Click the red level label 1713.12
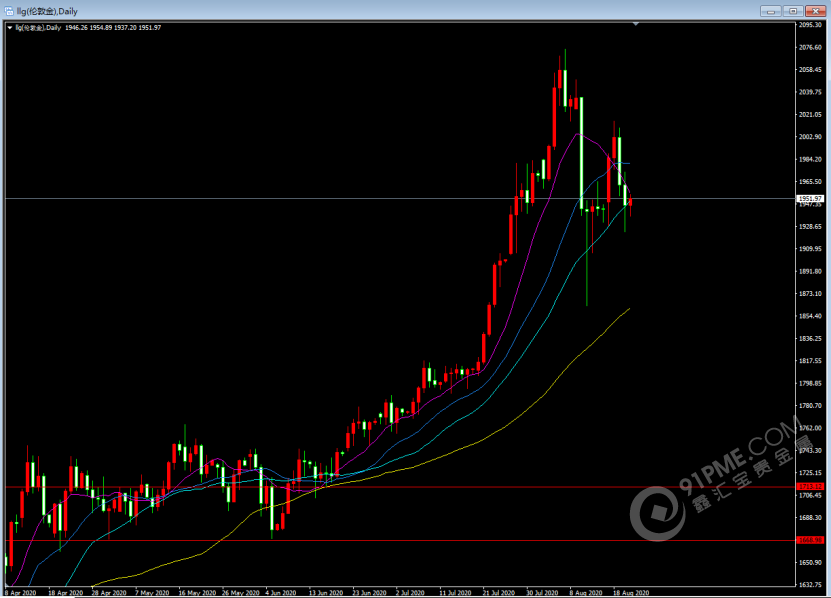831x598 pixels. click(x=810, y=486)
